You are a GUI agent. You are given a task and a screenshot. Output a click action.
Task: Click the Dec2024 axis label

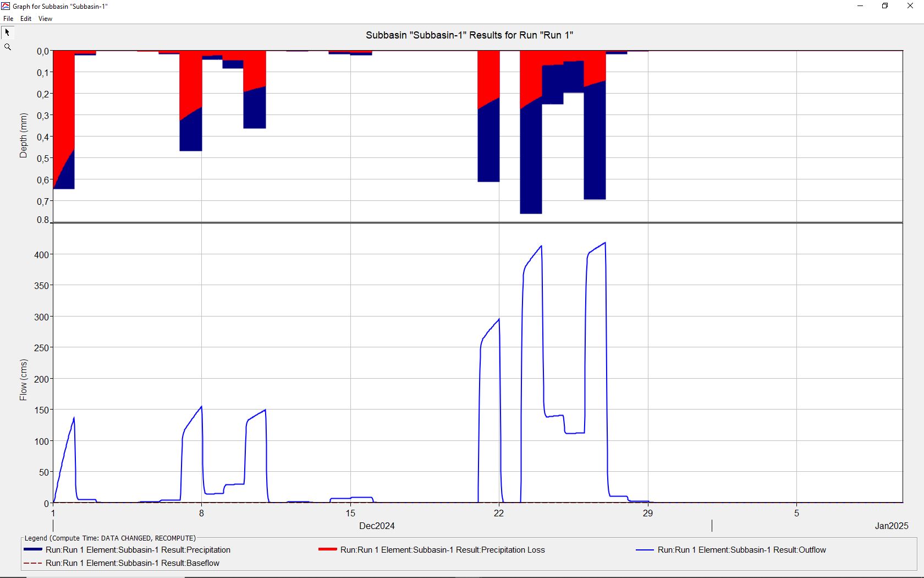coord(377,526)
